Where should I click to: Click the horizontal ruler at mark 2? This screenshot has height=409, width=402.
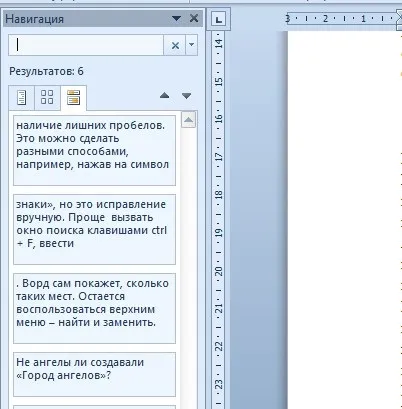325,19
